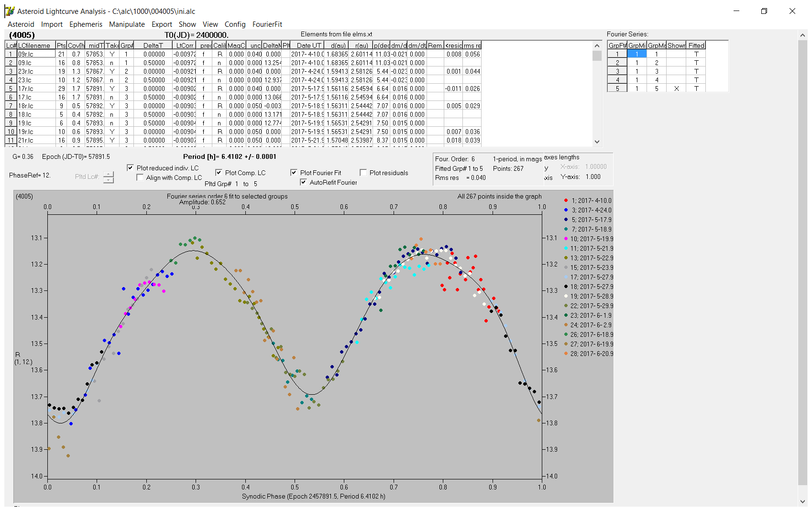Click the lightcurve table scrollbar thumb
The width and height of the screenshot is (812, 511).
click(x=597, y=56)
